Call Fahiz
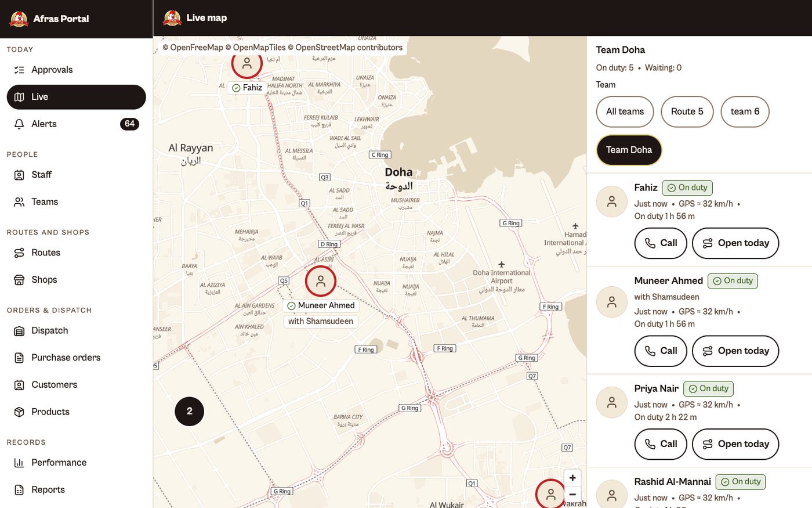The height and width of the screenshot is (508, 812). point(661,243)
